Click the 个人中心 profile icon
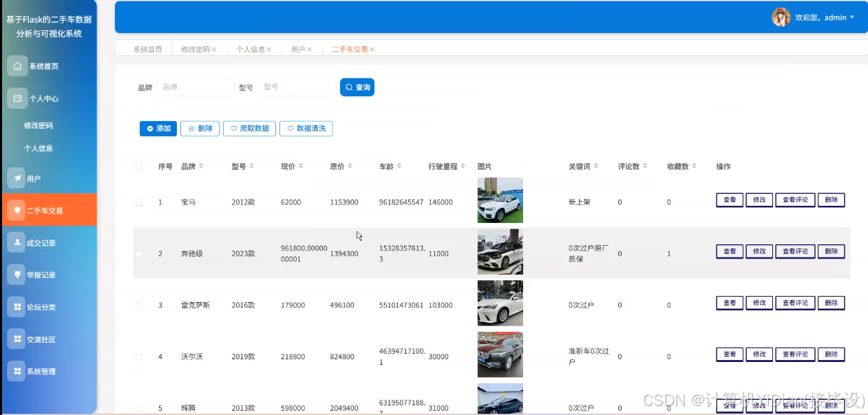This screenshot has width=868, height=415. [x=17, y=98]
